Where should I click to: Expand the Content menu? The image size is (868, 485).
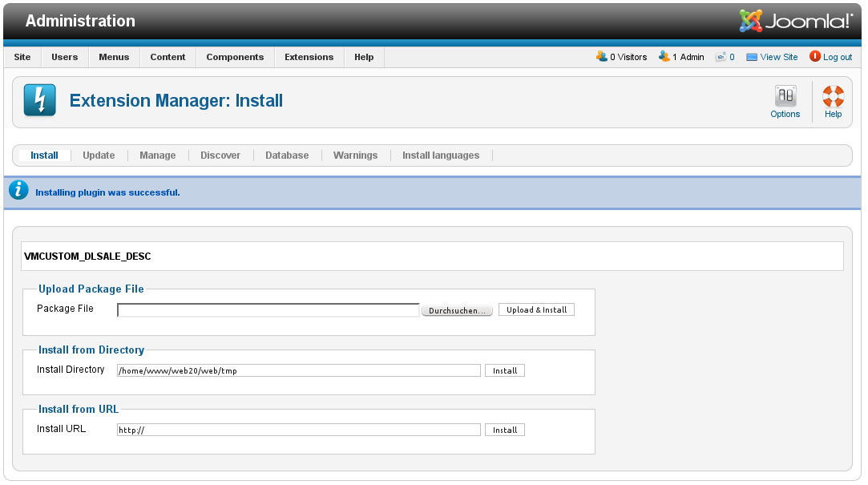click(168, 57)
